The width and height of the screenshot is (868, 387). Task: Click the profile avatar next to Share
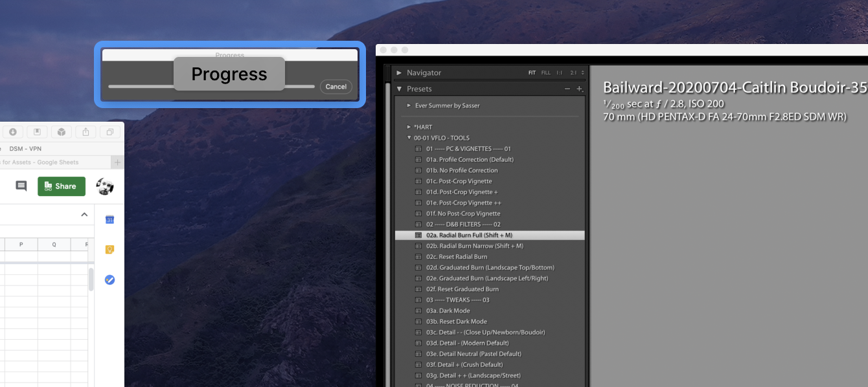[106, 186]
